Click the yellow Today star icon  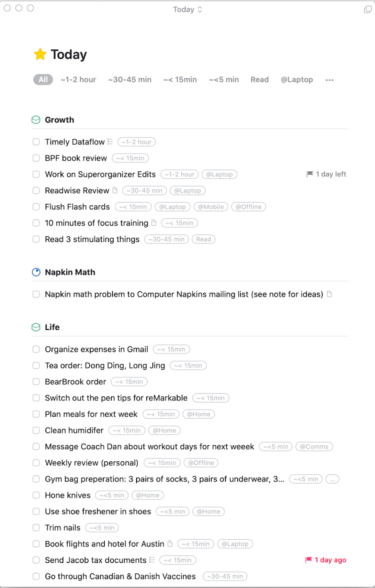[x=40, y=54]
